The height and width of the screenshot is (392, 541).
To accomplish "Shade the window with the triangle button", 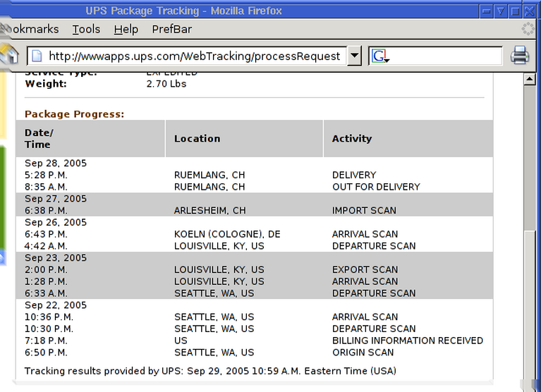I will pos(501,11).
